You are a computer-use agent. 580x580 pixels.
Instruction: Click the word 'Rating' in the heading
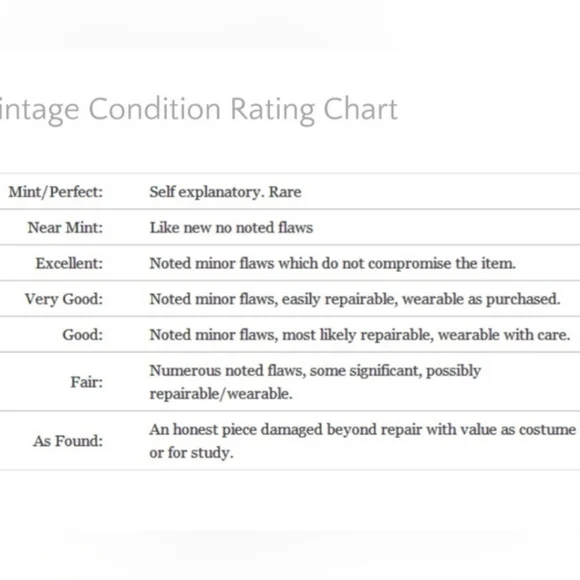273,111
